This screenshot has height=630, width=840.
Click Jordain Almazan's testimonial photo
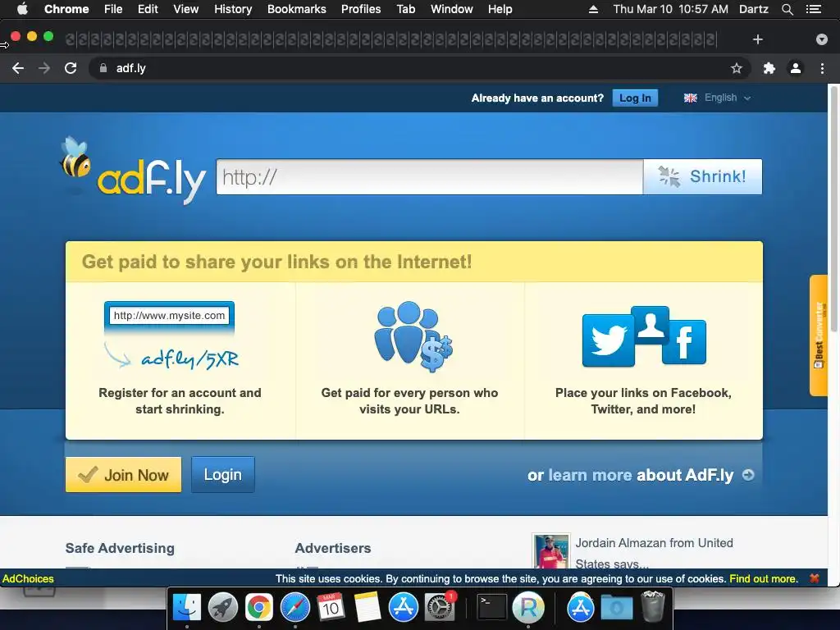click(550, 551)
